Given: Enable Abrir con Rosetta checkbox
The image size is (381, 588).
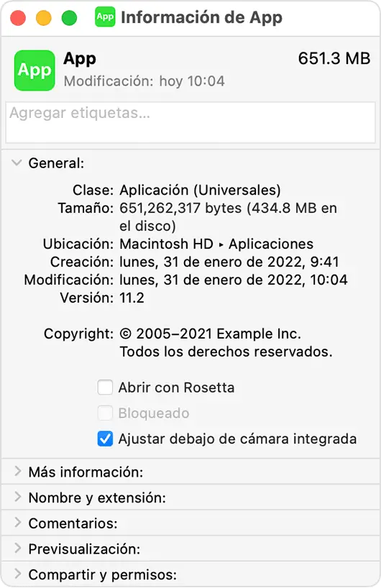Looking at the screenshot, I should (x=105, y=387).
